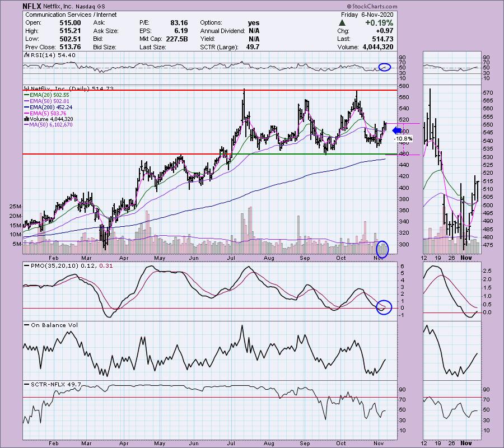Image resolution: width=504 pixels, height=448 pixels.
Task: Click the P/E value '83.16'
Action: click(x=179, y=23)
